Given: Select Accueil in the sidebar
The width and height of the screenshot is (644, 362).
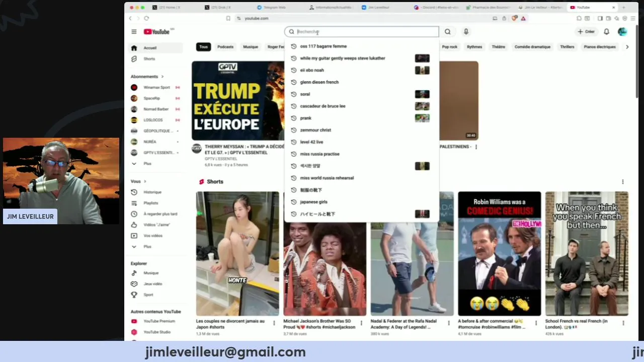Looking at the screenshot, I should 156,48.
